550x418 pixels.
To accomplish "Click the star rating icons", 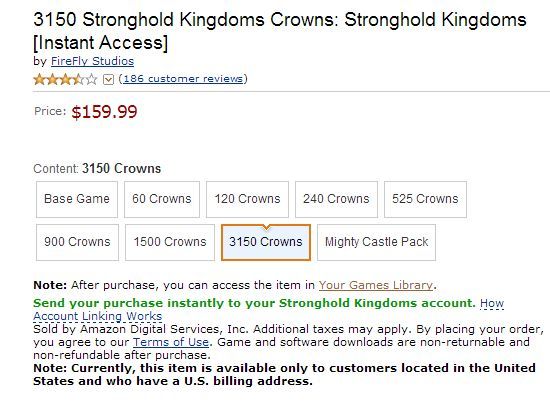I will pos(65,79).
